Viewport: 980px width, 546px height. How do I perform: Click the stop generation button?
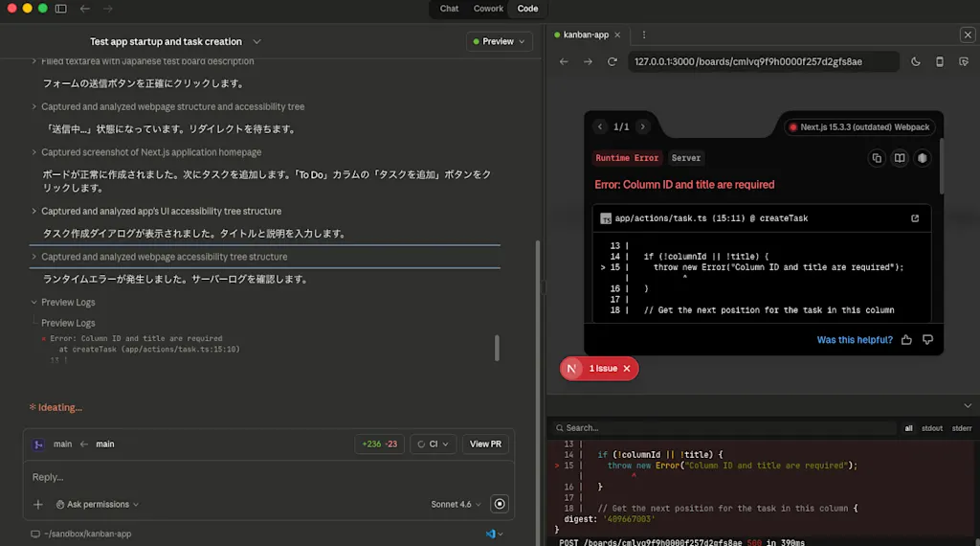500,504
